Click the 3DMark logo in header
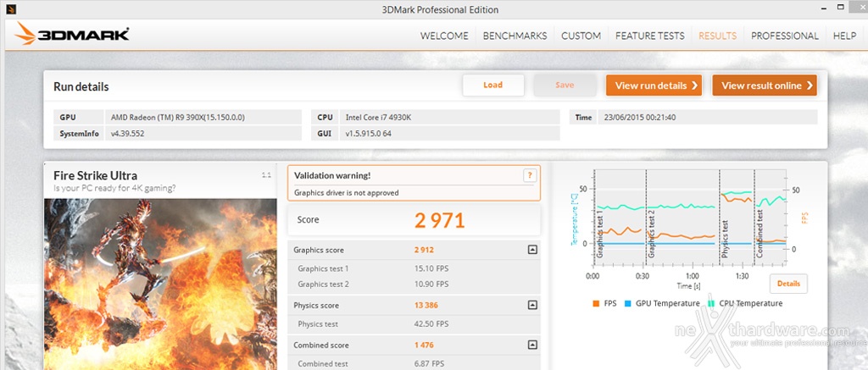868x370 pixels. (72, 34)
